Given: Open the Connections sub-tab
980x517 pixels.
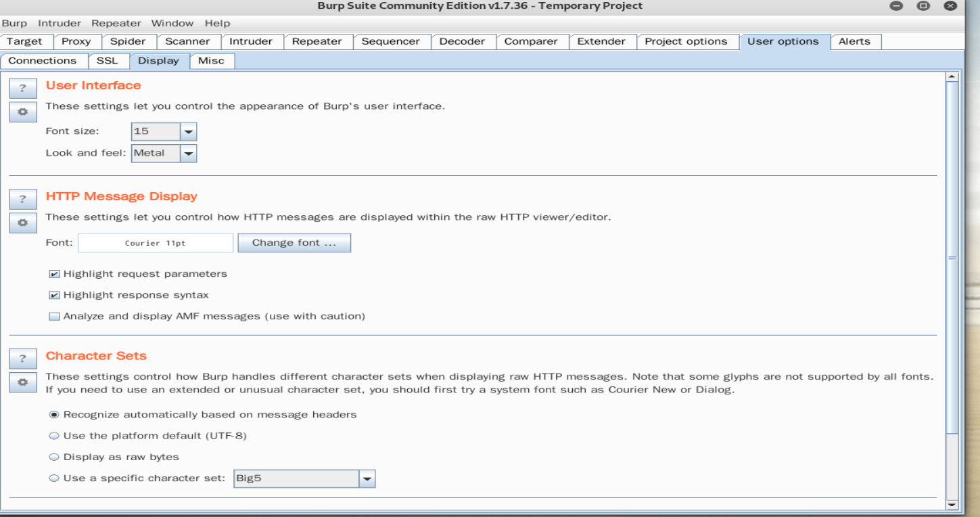Looking at the screenshot, I should pyautogui.click(x=43, y=60).
